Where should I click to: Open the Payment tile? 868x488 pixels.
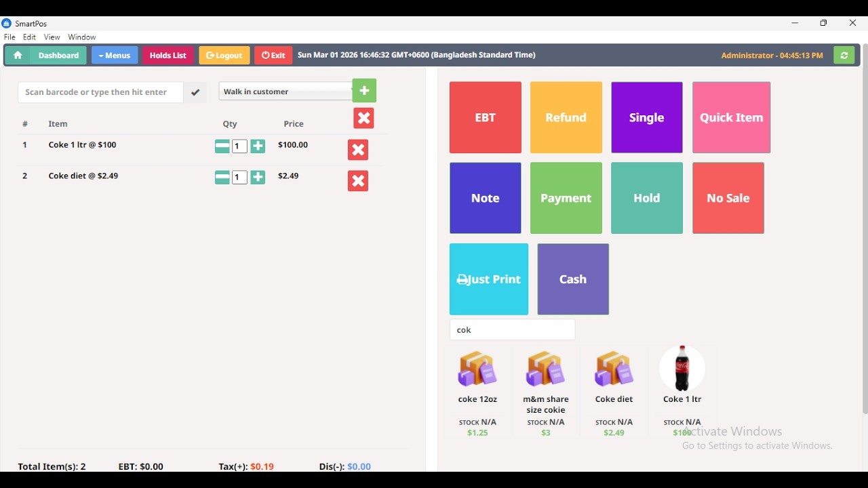[566, 199]
